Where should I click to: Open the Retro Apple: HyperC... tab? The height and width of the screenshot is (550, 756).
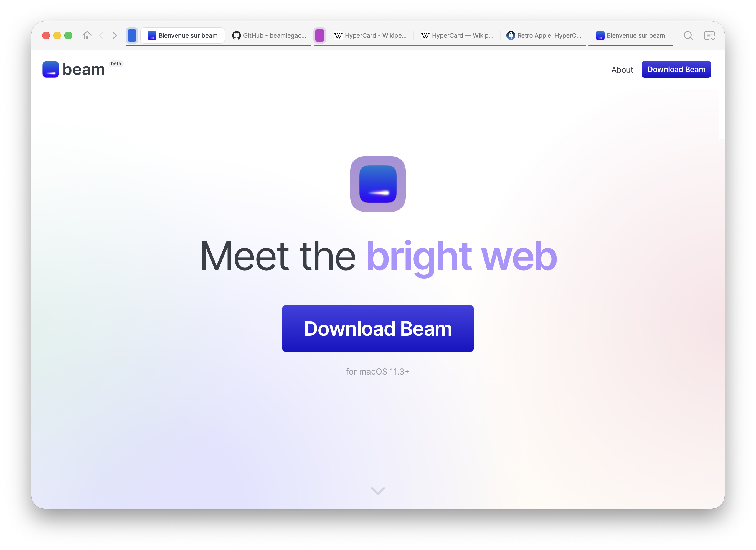tap(544, 35)
